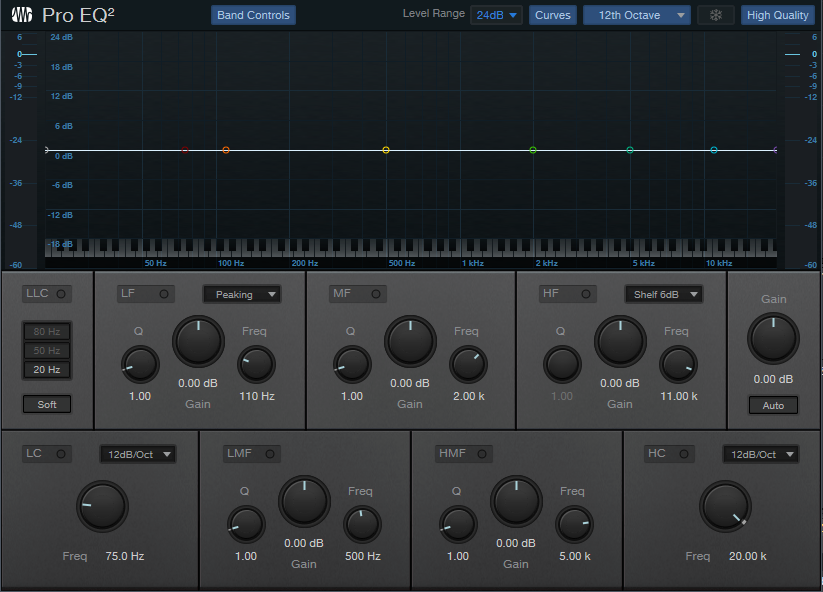This screenshot has height=592, width=823.
Task: Click the master output Gain knob
Action: (773, 339)
